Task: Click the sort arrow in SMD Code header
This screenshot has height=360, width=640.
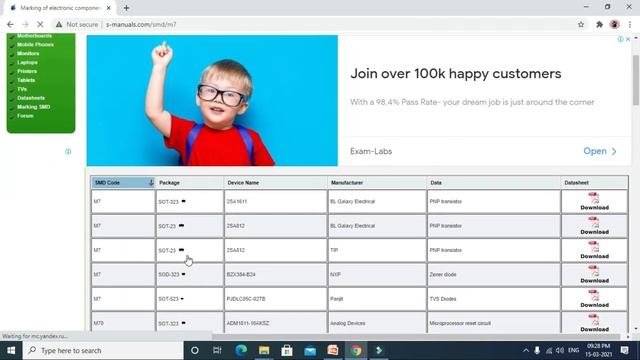Action: coord(151,183)
